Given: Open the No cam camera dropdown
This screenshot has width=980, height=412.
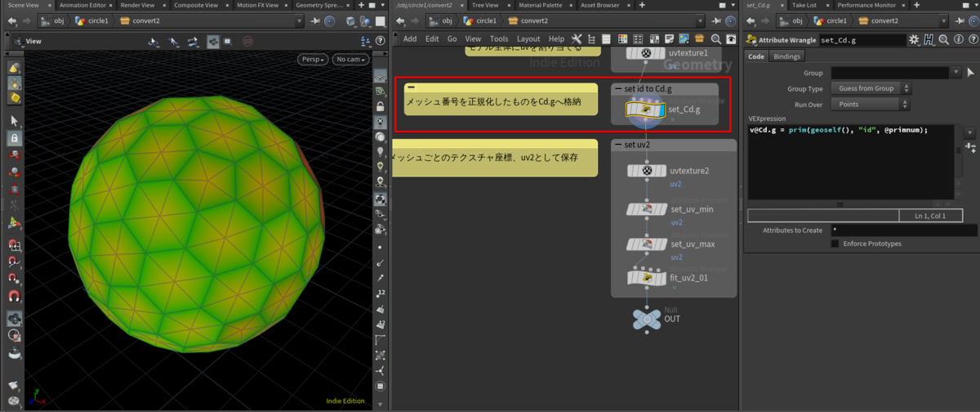Looking at the screenshot, I should pyautogui.click(x=350, y=60).
